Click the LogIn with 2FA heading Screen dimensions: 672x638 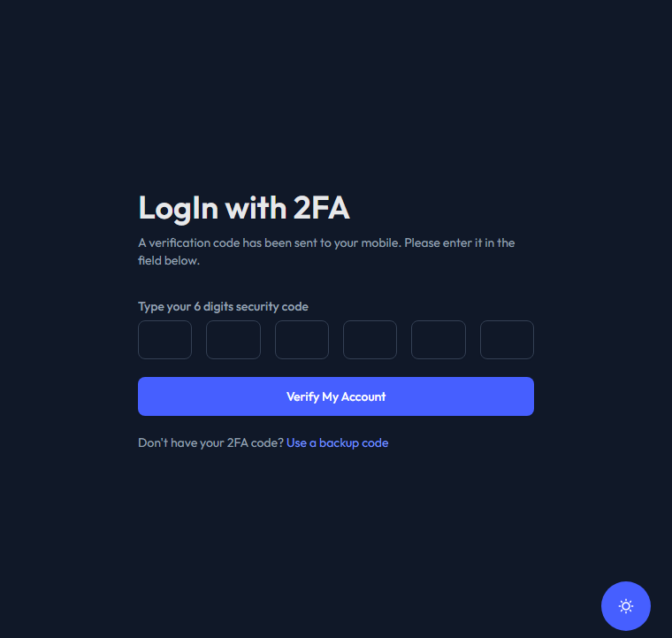pyautogui.click(x=244, y=208)
